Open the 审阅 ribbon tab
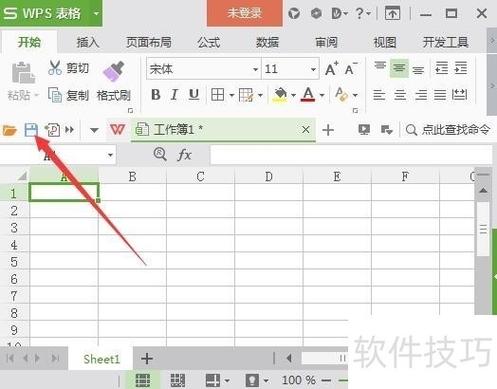The image size is (497, 389). coord(326,42)
